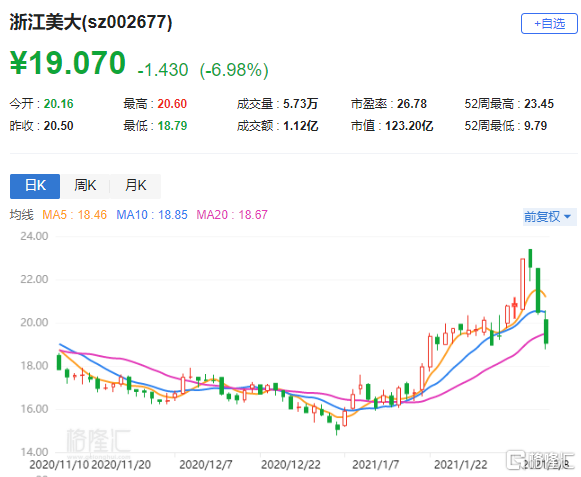Viewport: 581px width, 477px height.
Task: Click the 22.00 y-axis label
Action: pos(34,279)
